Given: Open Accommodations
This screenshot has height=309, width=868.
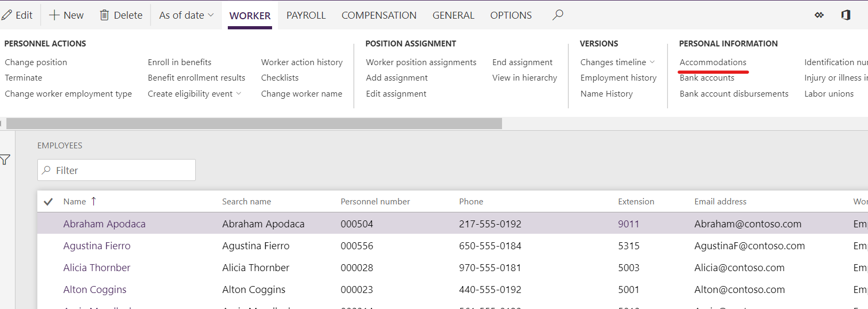Looking at the screenshot, I should [713, 62].
